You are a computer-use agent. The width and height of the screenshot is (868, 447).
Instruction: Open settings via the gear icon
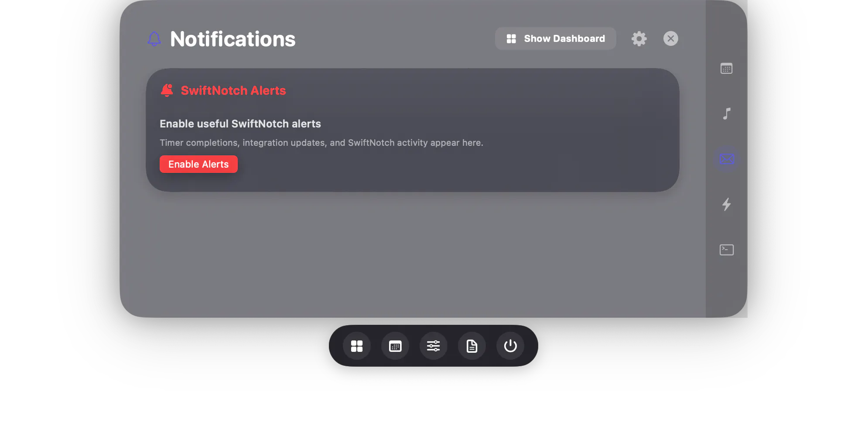pyautogui.click(x=639, y=38)
